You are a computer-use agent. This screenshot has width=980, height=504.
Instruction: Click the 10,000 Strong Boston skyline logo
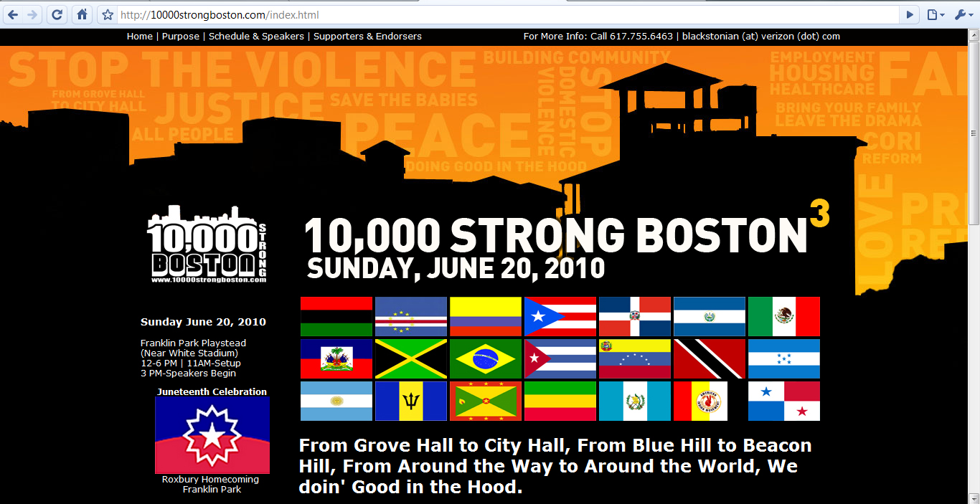(208, 245)
